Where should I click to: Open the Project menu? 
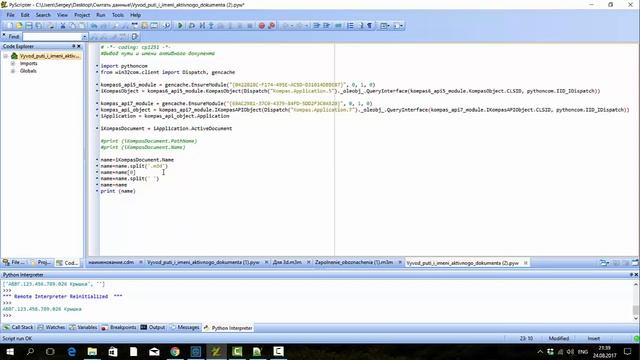coord(82,15)
